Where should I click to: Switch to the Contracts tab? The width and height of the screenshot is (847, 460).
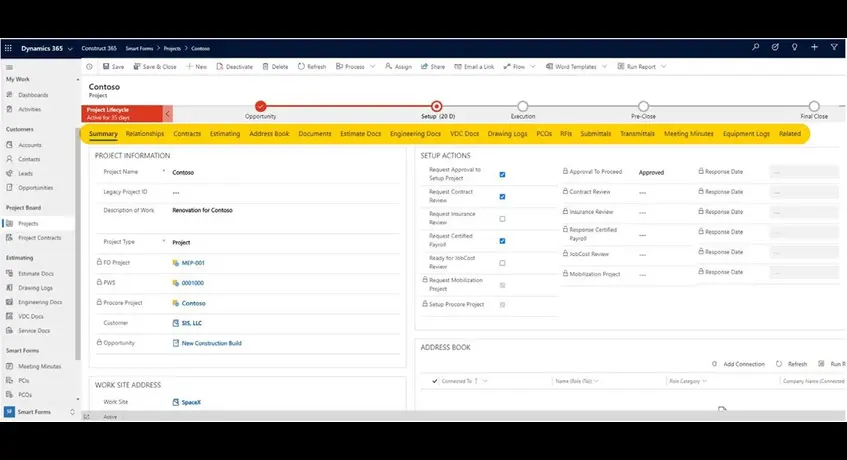point(187,133)
